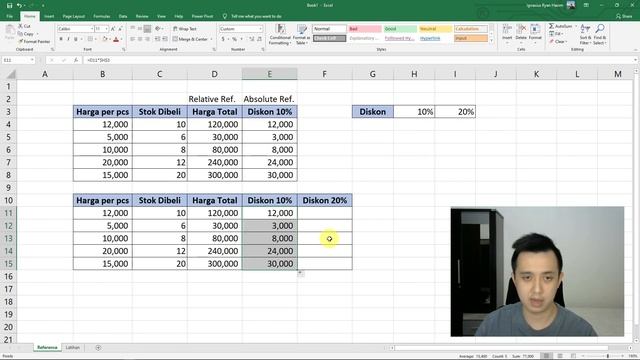640x360 pixels.
Task: Apply Percent Style
Action: coord(234,39)
